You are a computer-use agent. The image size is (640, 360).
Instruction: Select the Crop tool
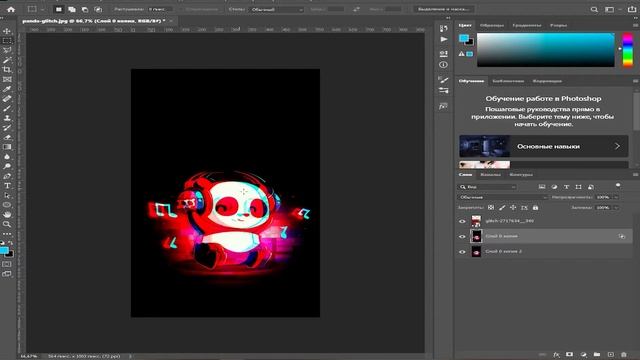7,70
